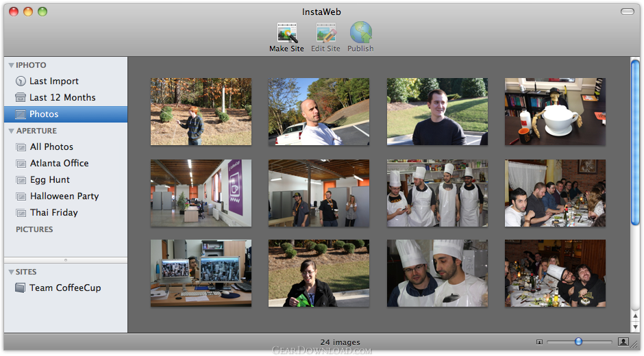The height and width of the screenshot is (356, 644).
Task: Select the skeleton with giant cup photo
Action: pyautogui.click(x=555, y=112)
